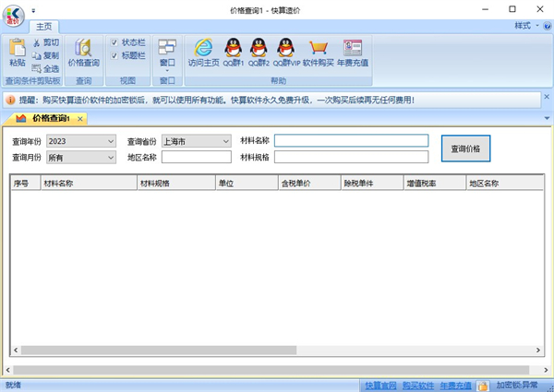This screenshot has height=392, width=554.
Task: Click the 含税单价 column header
Action: [x=310, y=184]
